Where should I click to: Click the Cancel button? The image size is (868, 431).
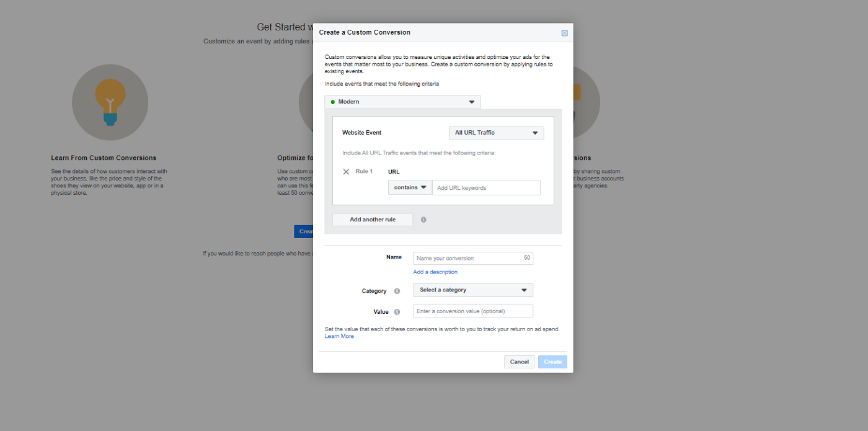(x=520, y=362)
